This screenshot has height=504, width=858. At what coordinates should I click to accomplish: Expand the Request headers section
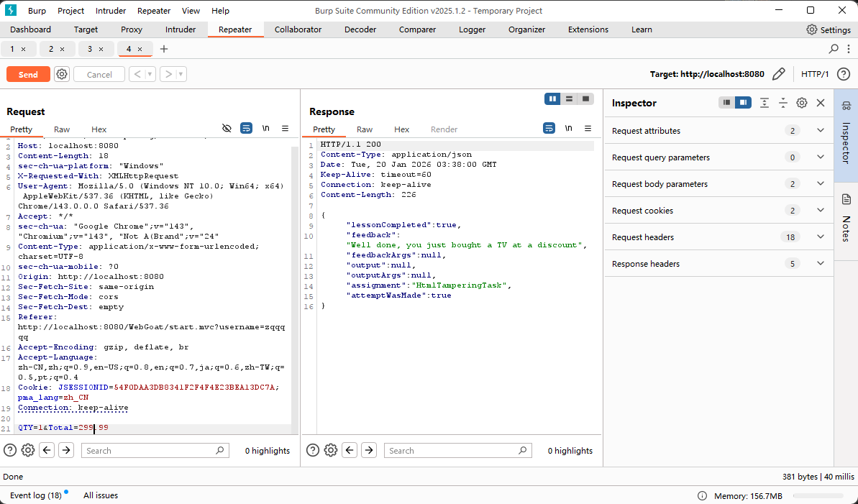pyautogui.click(x=820, y=237)
